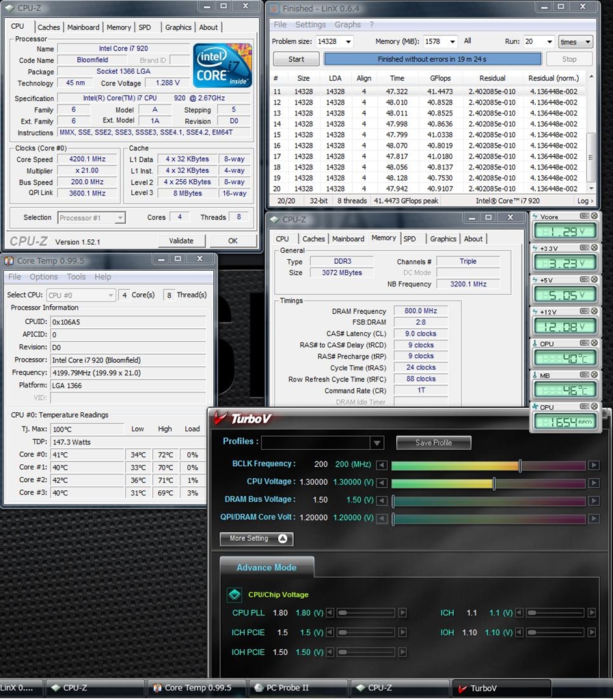The image size is (613, 700).
Task: Raise IOH PCIE voltage with its right arrow
Action: 403,652
